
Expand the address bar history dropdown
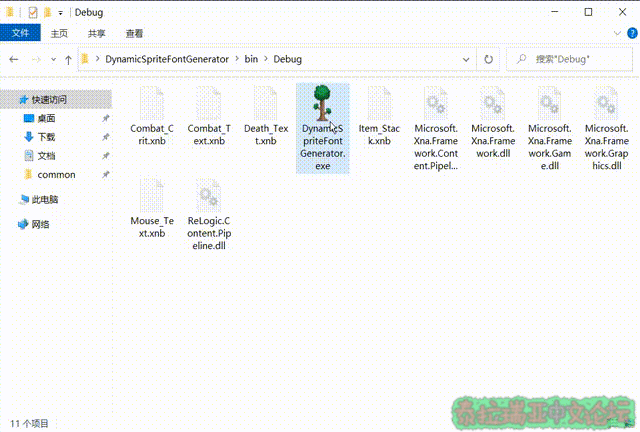(466, 60)
